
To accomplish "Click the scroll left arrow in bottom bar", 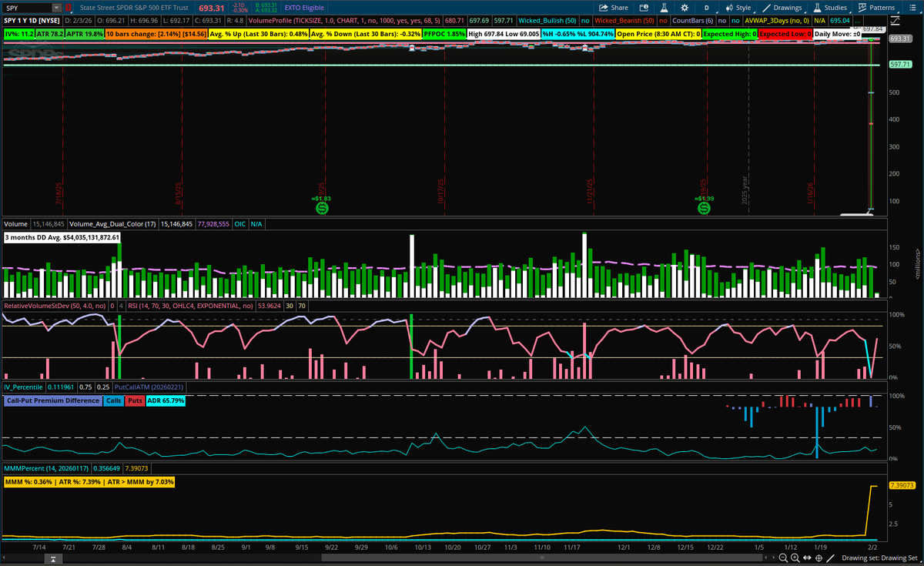I will click(x=766, y=558).
